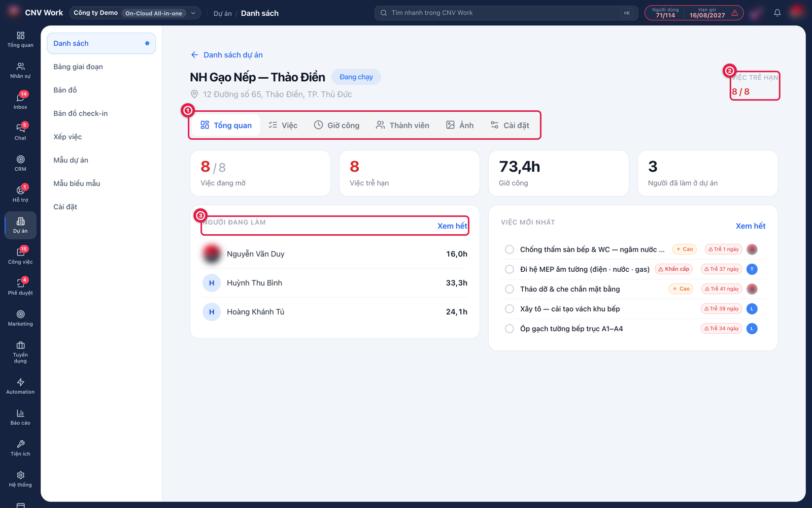Switch to Giờ công tab
The height and width of the screenshot is (508, 812).
[x=336, y=125]
